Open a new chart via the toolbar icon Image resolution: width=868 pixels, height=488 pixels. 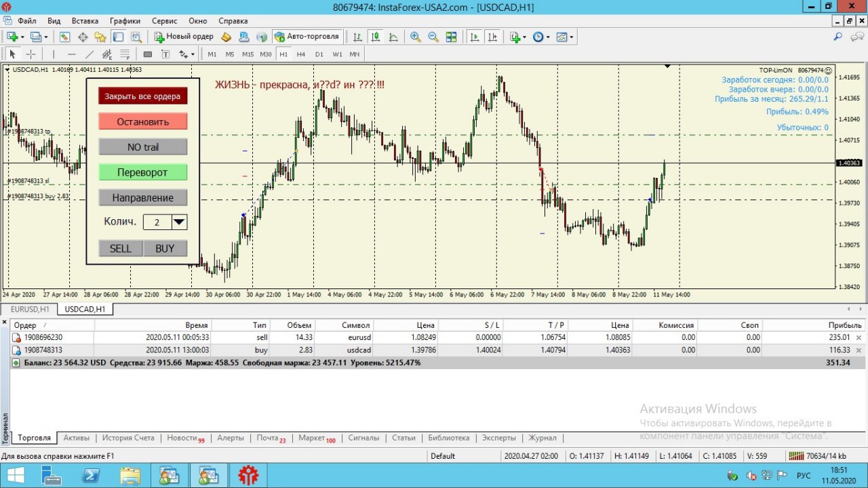tap(12, 37)
